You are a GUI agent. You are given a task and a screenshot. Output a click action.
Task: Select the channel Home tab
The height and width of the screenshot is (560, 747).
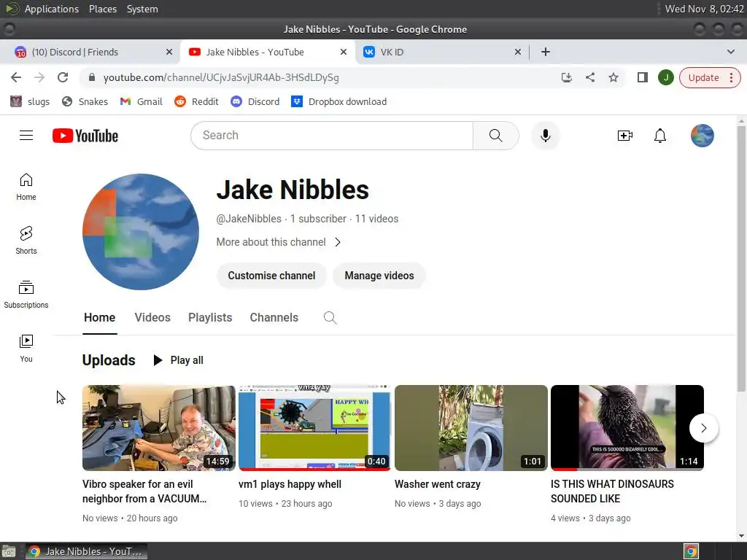[x=99, y=318]
